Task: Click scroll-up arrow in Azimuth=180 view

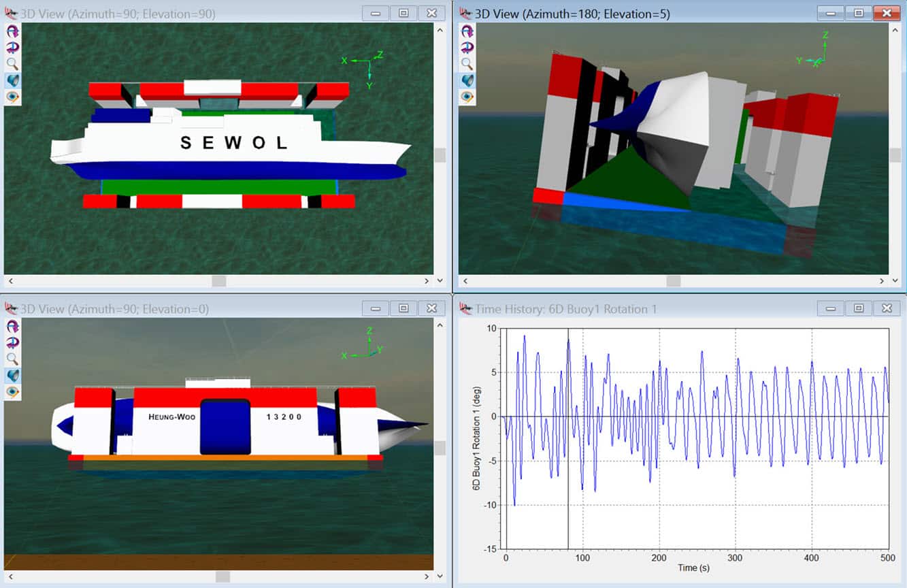Action: 895,29
